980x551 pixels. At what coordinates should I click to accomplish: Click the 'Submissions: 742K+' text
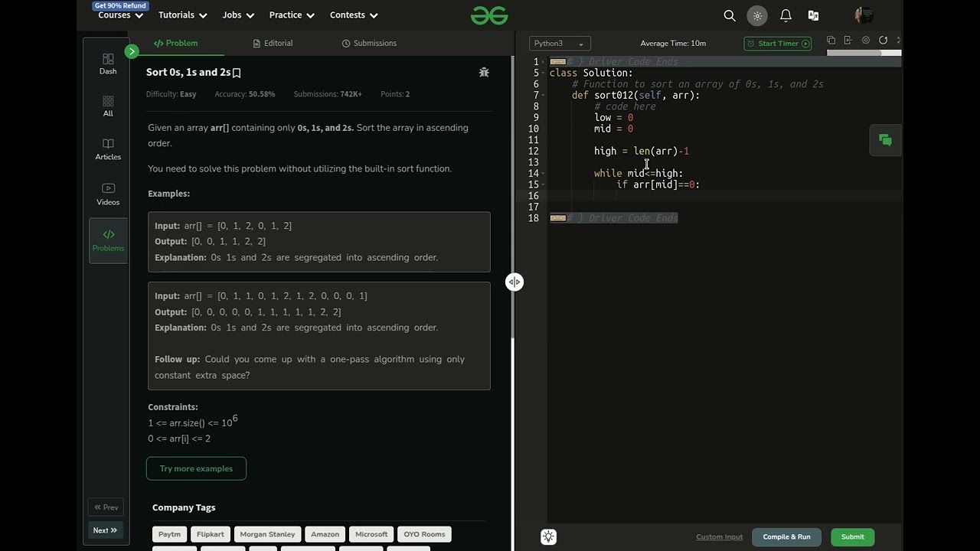328,94
